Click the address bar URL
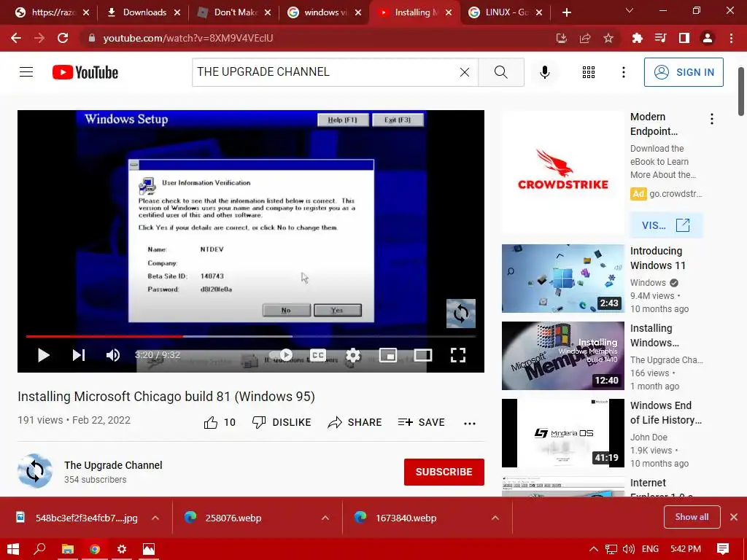The height and width of the screenshot is (560, 747). point(188,38)
